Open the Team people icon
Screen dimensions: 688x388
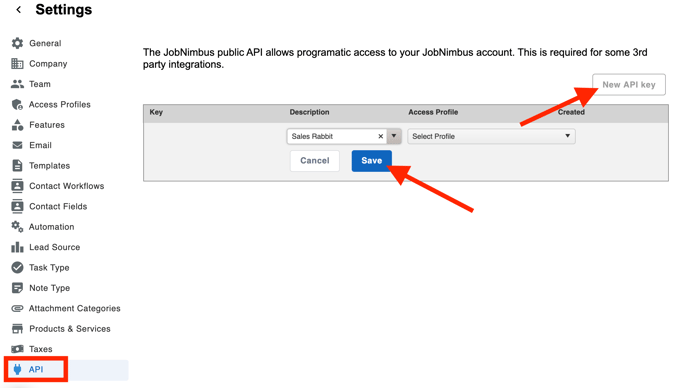pyautogui.click(x=17, y=84)
